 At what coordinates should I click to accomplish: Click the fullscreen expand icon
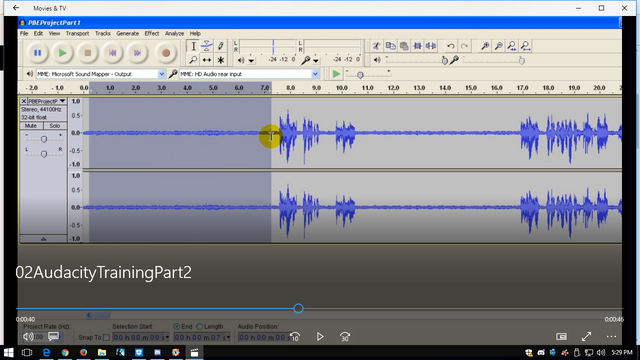coord(587,336)
